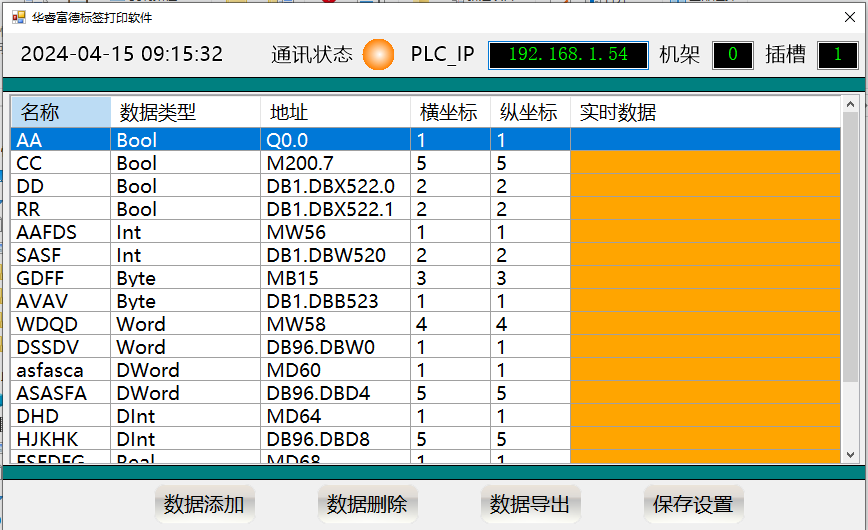
Task: Export data with 数据导出 button
Action: [x=530, y=505]
